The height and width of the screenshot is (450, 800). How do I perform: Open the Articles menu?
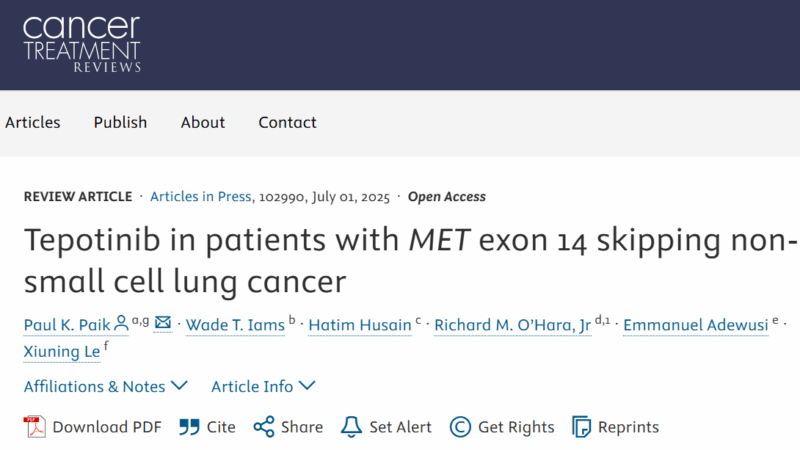(33, 122)
